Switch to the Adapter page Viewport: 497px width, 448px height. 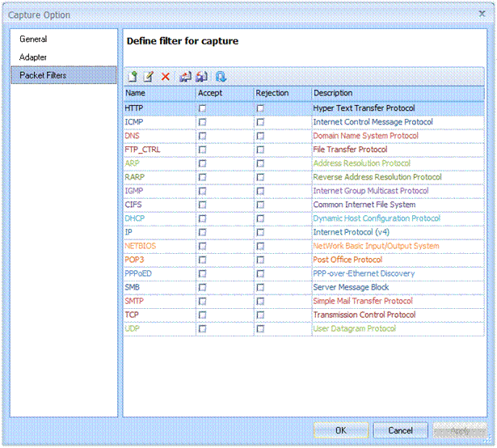point(33,57)
